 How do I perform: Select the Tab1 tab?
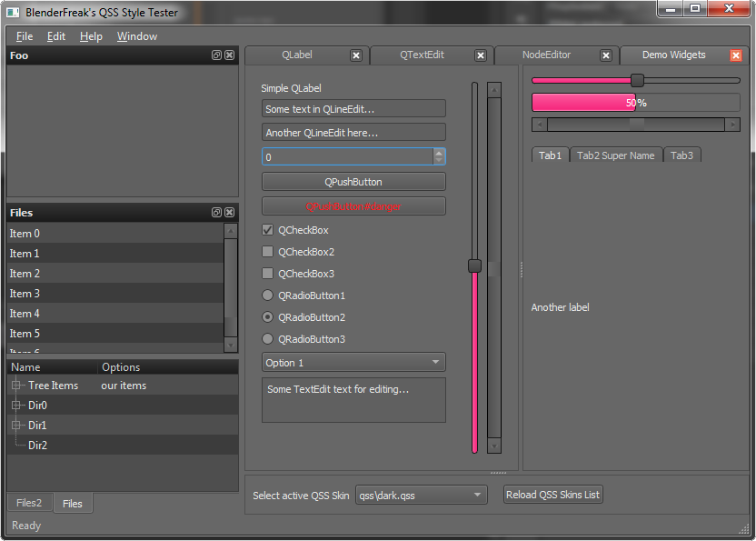550,155
